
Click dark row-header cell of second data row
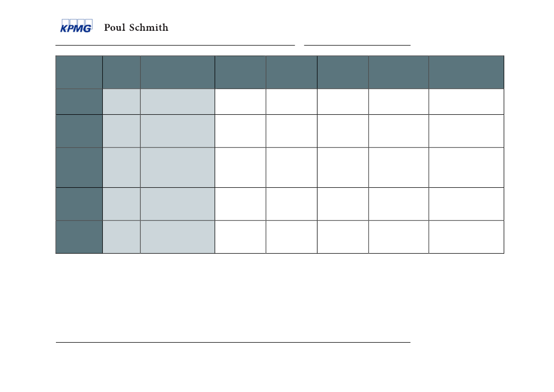point(79,131)
